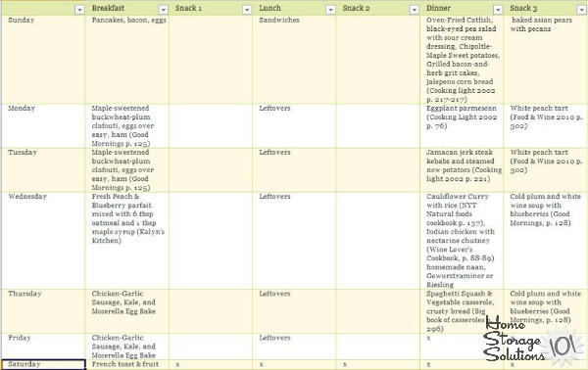Click the 'Jamacan jerk steak kebabs' dinner cell
The width and height of the screenshot is (588, 370).
[462, 170]
